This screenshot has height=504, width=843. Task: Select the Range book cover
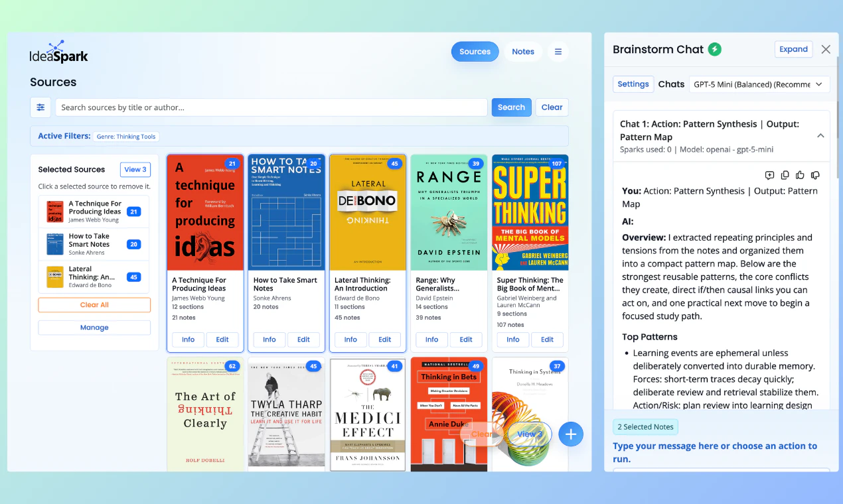click(449, 212)
